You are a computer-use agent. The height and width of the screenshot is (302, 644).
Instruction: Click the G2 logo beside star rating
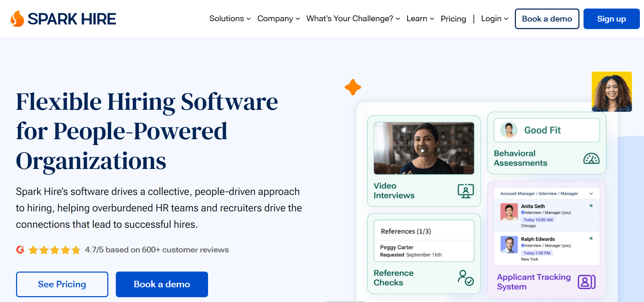point(20,250)
